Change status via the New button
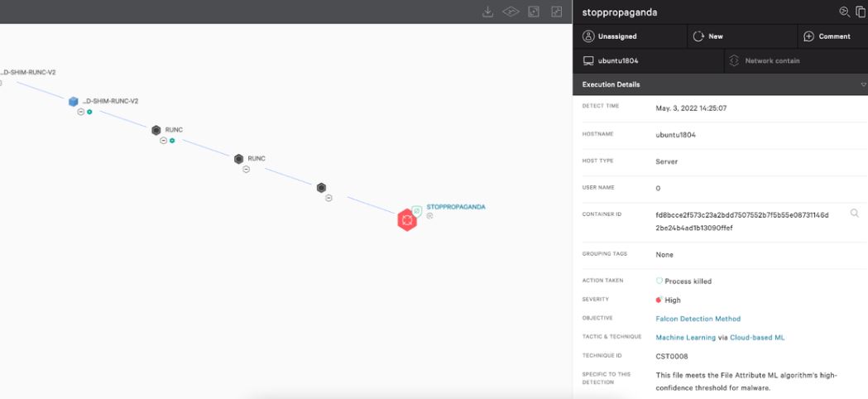The width and height of the screenshot is (868, 399). point(742,36)
